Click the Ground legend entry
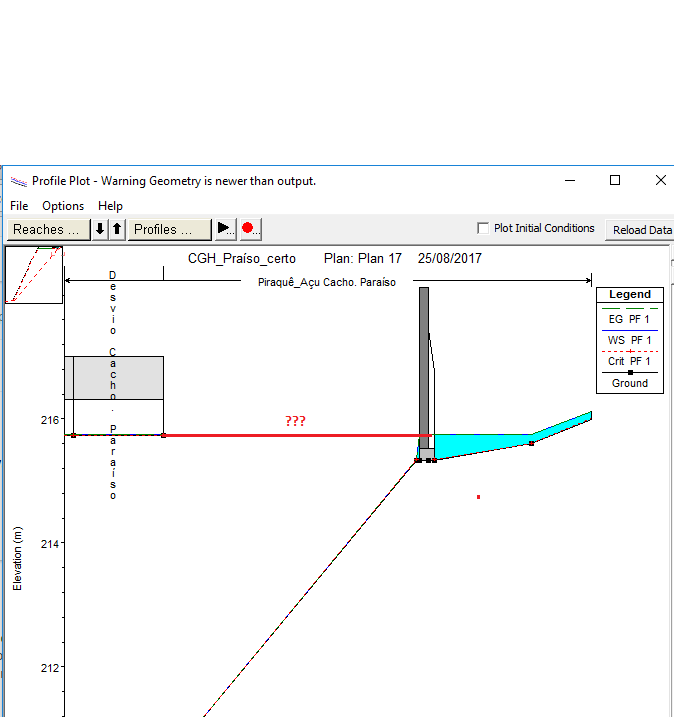 click(630, 383)
